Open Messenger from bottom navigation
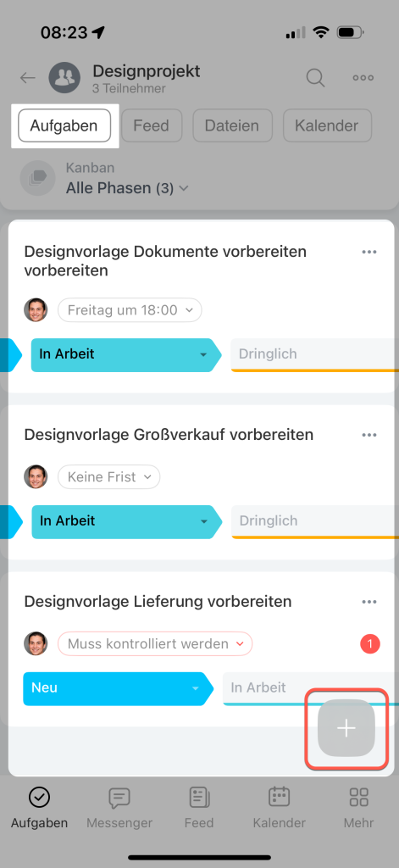Image resolution: width=399 pixels, height=868 pixels. tap(119, 808)
